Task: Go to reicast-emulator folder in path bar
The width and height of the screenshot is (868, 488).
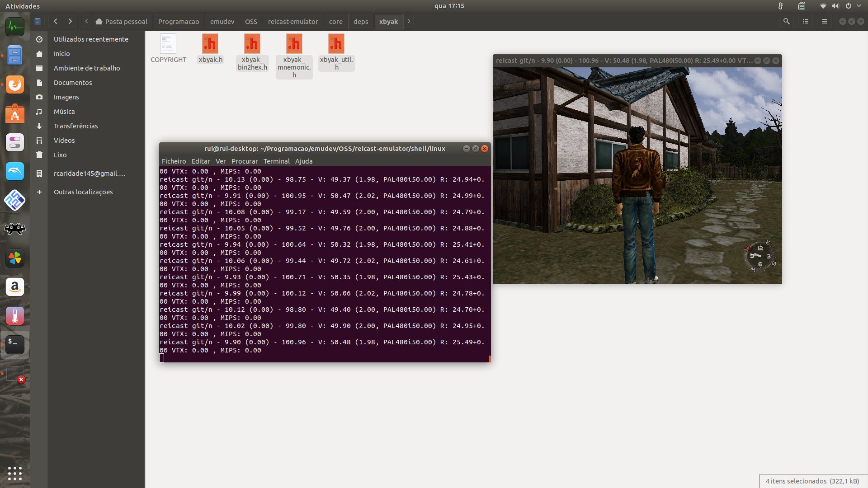Action: pos(293,21)
